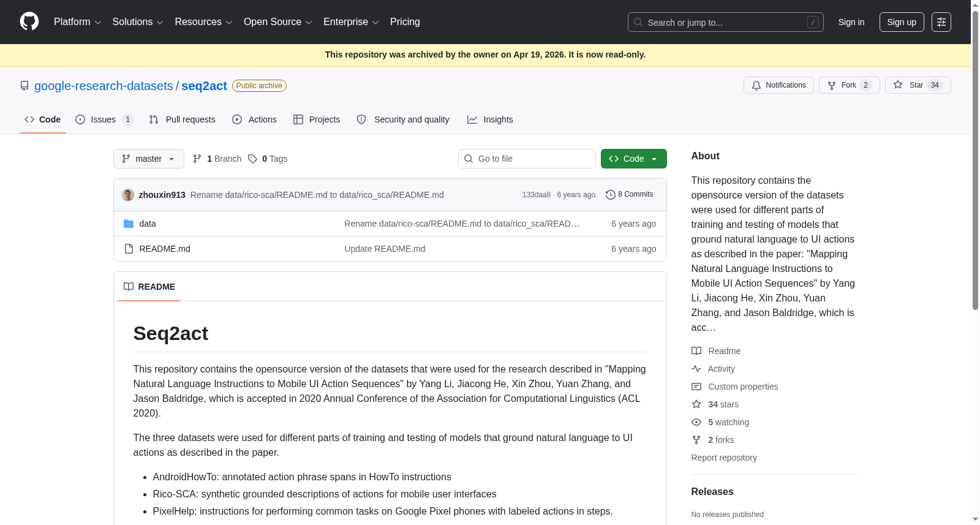Switch to the Issues tab
The width and height of the screenshot is (980, 525).
[104, 119]
